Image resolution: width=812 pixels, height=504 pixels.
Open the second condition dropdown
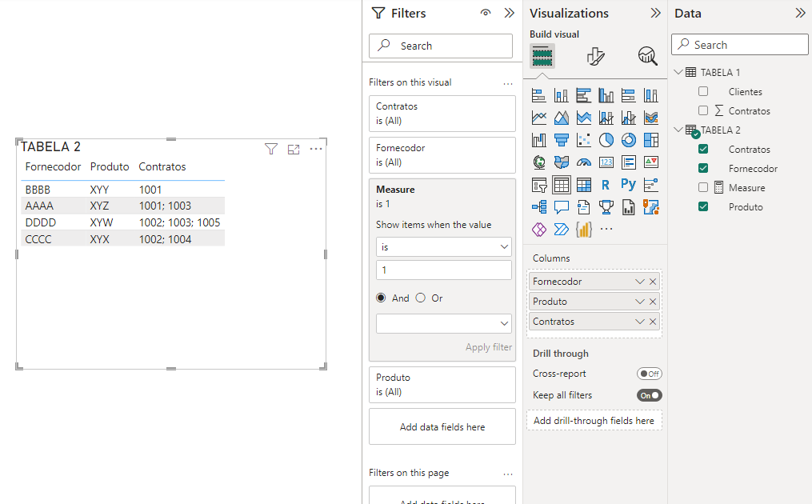[444, 323]
